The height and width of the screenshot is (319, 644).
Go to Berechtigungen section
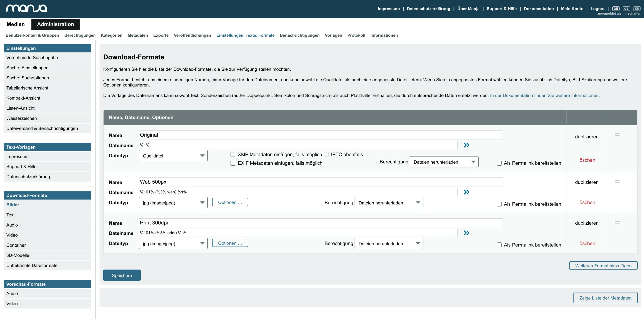coord(80,35)
